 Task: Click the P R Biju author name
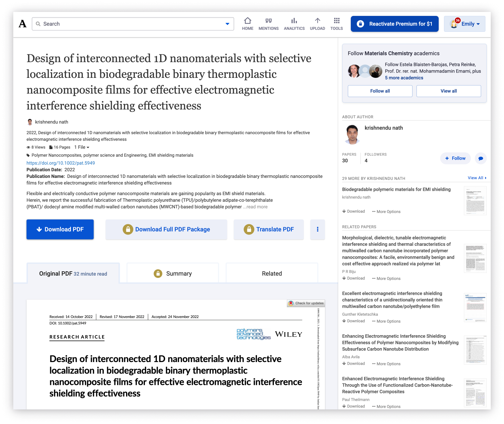coord(349,272)
